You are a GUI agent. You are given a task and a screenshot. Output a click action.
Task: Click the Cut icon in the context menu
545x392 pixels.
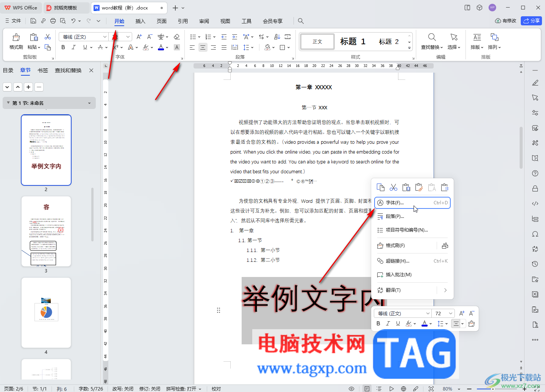coord(394,187)
